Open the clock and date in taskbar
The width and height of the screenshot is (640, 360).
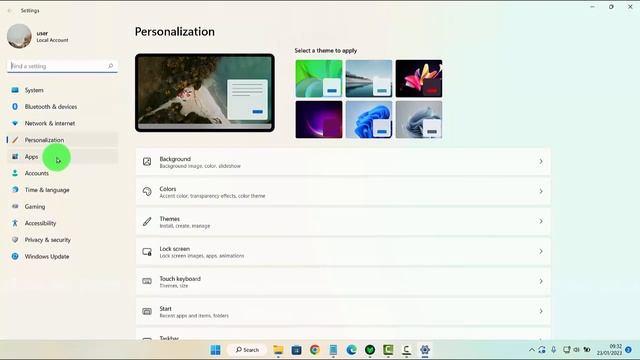click(x=609, y=350)
